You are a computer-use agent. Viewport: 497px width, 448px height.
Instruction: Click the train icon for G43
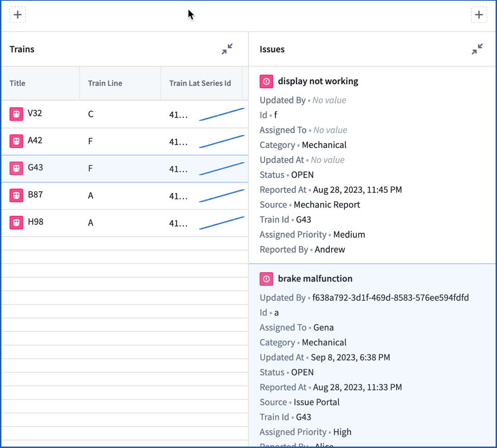(16, 169)
